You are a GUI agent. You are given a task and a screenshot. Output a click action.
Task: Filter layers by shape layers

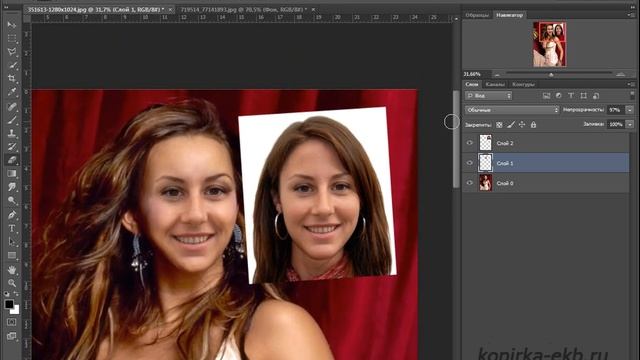pos(584,96)
